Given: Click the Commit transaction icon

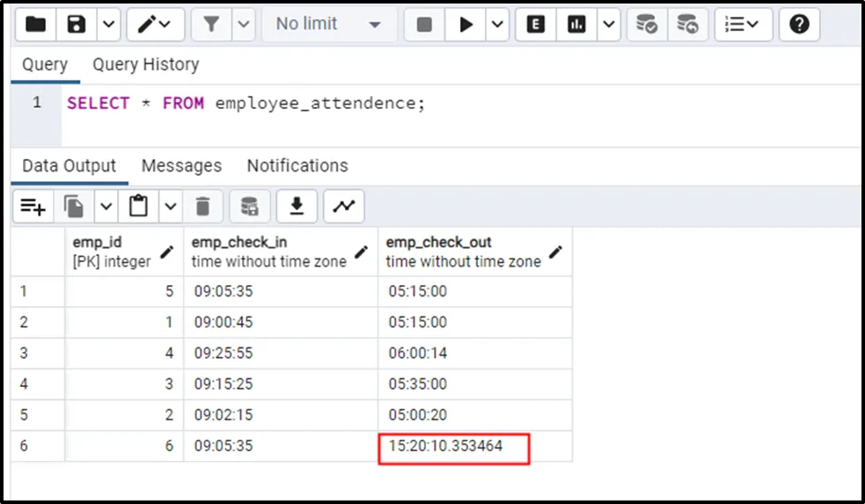Looking at the screenshot, I should pos(647,24).
